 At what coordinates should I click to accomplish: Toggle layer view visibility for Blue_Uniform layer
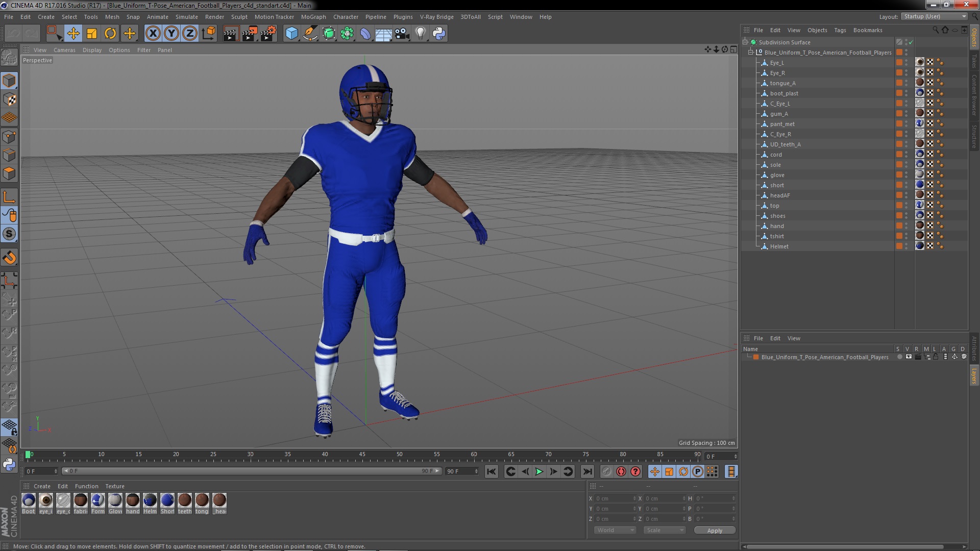909,357
